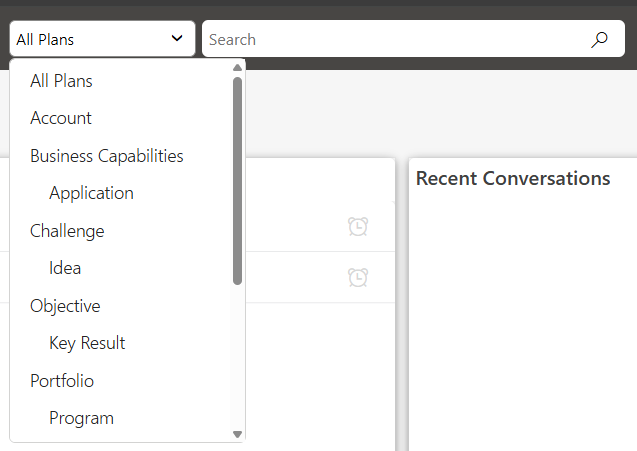Click the Recent Conversations heading
Image resolution: width=637 pixels, height=451 pixels.
click(x=513, y=178)
